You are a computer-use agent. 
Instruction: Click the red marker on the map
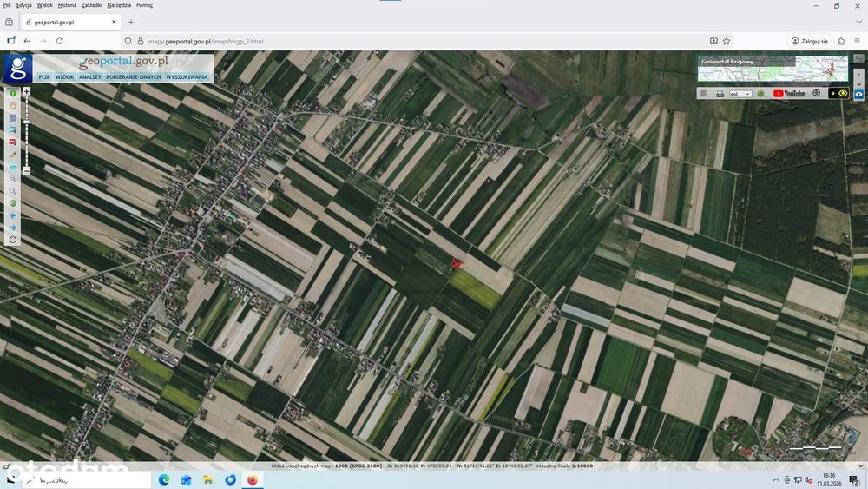point(457,263)
